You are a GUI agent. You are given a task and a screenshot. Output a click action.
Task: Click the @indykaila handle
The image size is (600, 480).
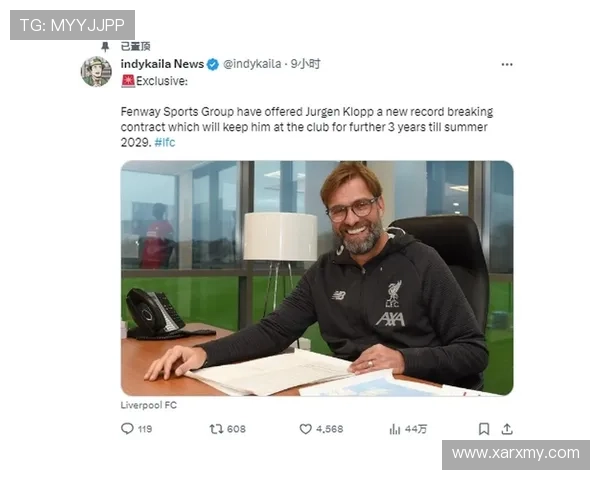coord(252,64)
